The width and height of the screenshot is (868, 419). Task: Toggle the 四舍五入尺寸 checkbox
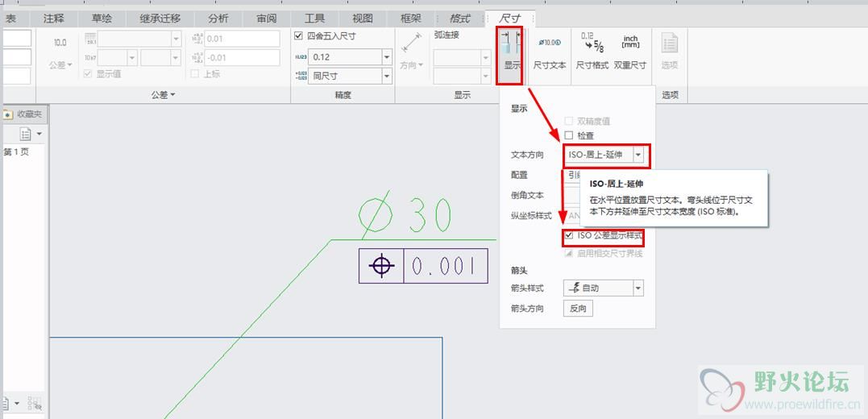click(299, 36)
